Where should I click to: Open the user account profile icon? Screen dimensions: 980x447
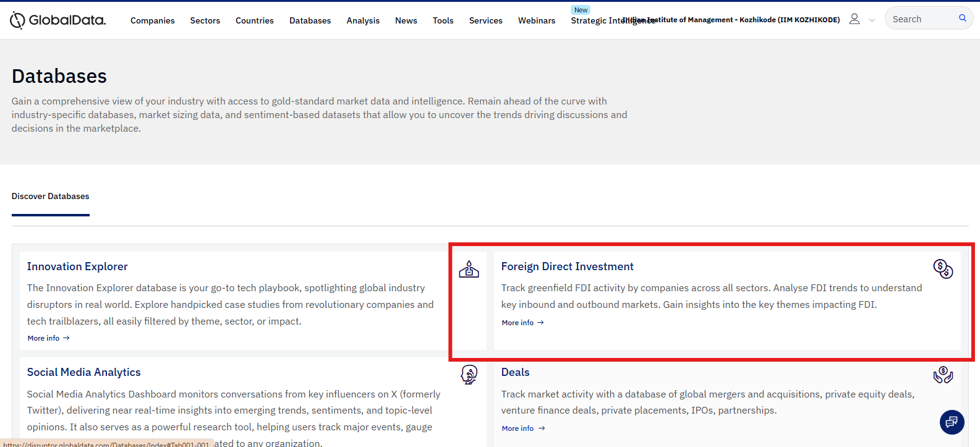coord(854,19)
